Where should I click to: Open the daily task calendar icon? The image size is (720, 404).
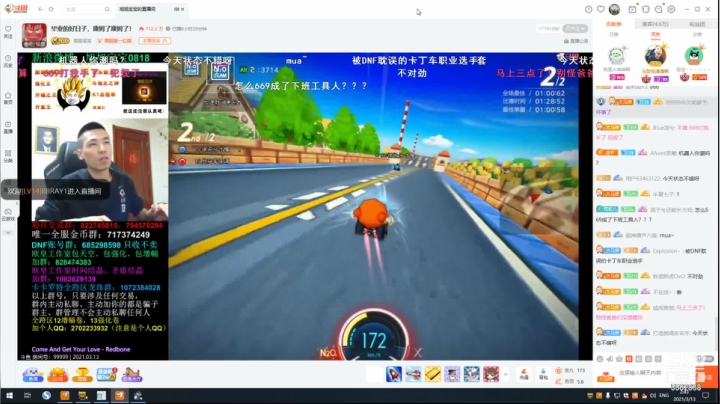pos(632,9)
